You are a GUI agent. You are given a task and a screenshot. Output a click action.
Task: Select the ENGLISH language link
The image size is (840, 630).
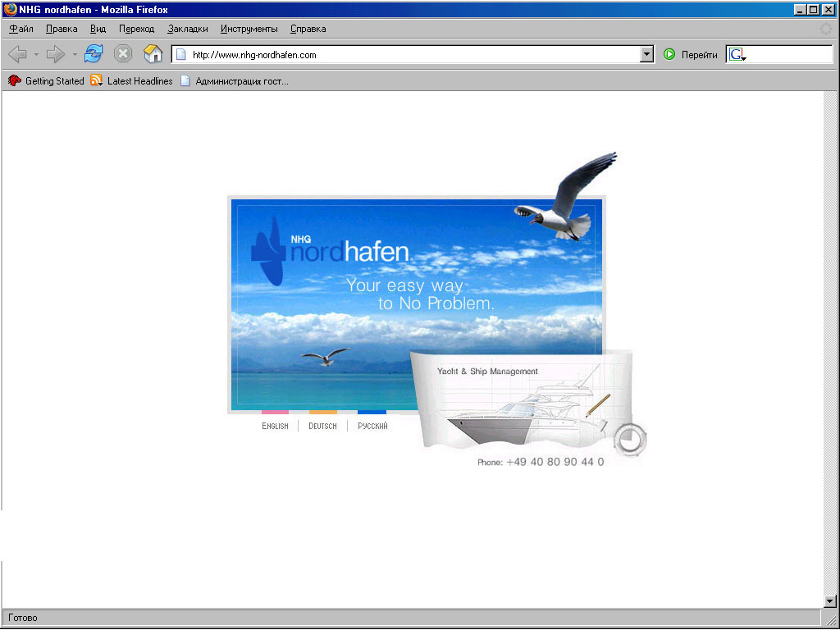[x=276, y=427]
